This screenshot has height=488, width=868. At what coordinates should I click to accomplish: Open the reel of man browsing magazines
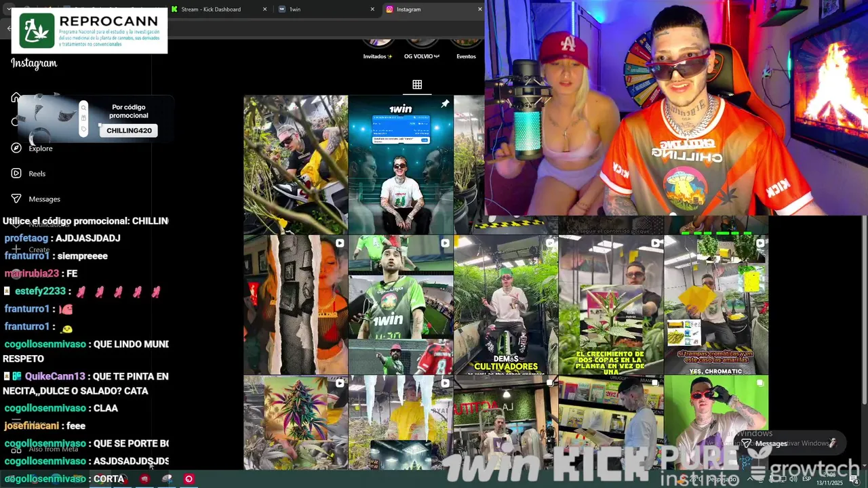pos(611,423)
